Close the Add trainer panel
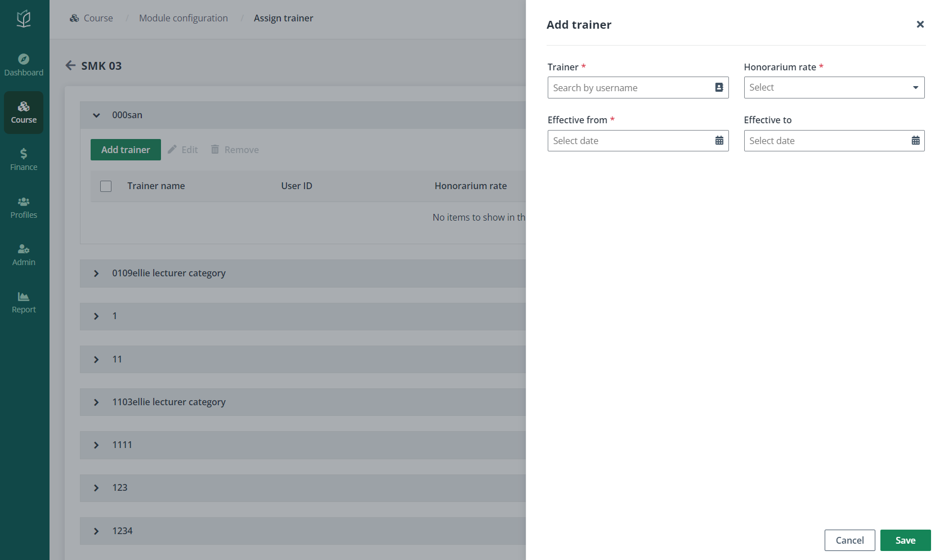Image resolution: width=944 pixels, height=560 pixels. tap(920, 24)
